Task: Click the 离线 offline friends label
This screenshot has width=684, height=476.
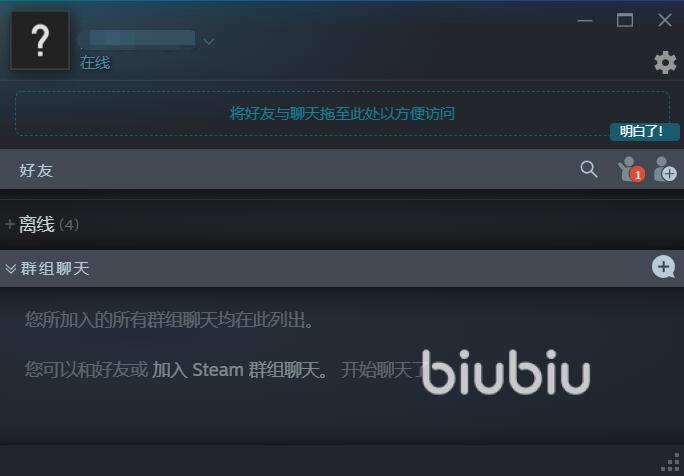Action: [x=37, y=224]
